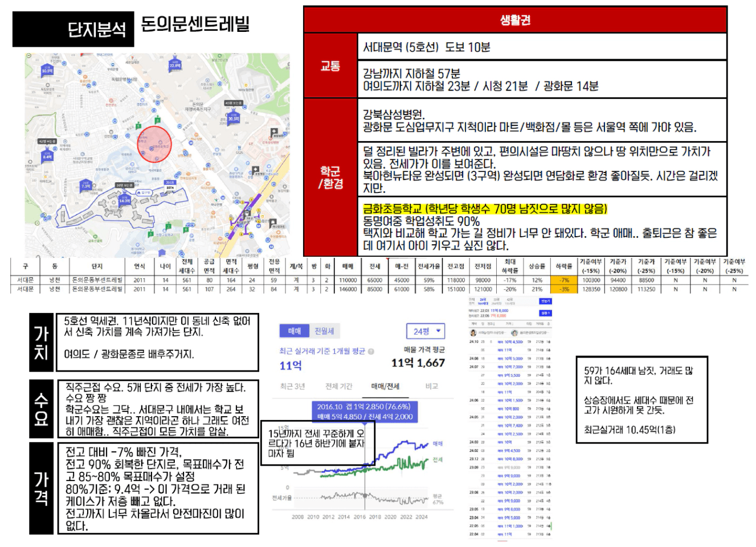Click the 강북삼성병원 hospital marker on the map
Screen dimensions: 756x547
275,132
